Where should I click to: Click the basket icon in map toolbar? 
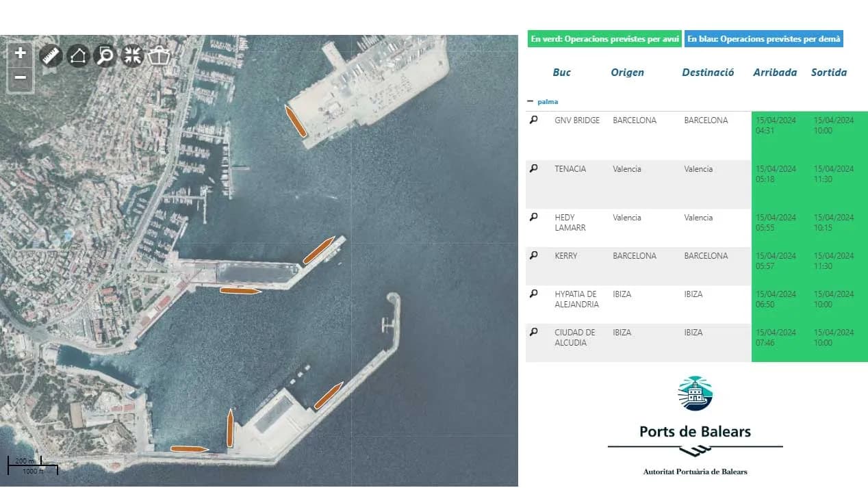158,55
